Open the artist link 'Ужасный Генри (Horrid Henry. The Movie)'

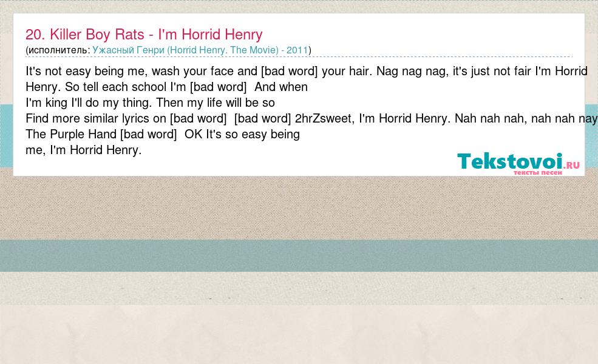click(185, 50)
